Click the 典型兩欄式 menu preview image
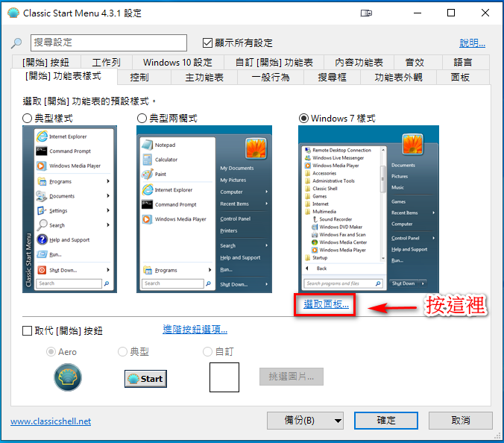 204,210
